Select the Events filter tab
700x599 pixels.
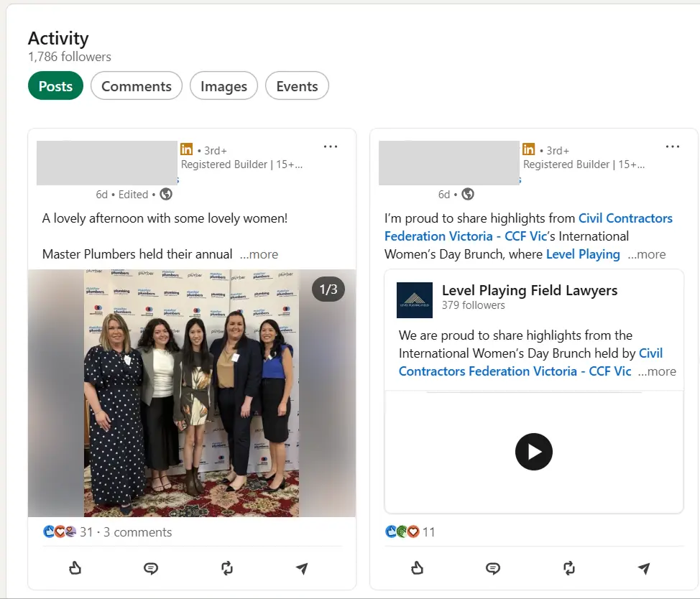click(297, 86)
